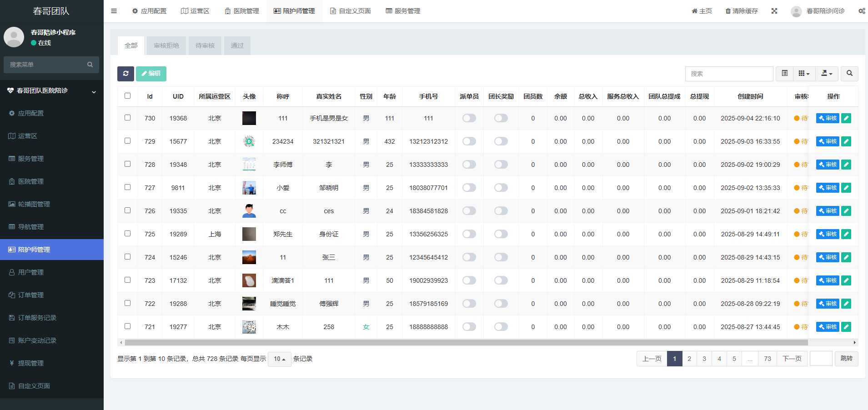Open the column visibility grid dropdown

click(804, 74)
